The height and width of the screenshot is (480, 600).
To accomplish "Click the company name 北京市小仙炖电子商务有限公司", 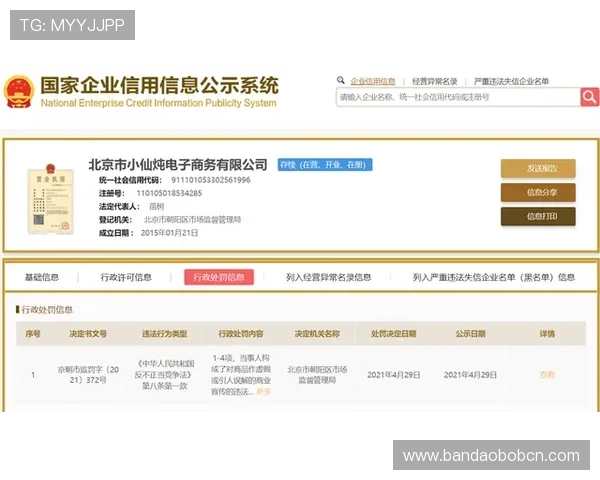I will tap(178, 165).
